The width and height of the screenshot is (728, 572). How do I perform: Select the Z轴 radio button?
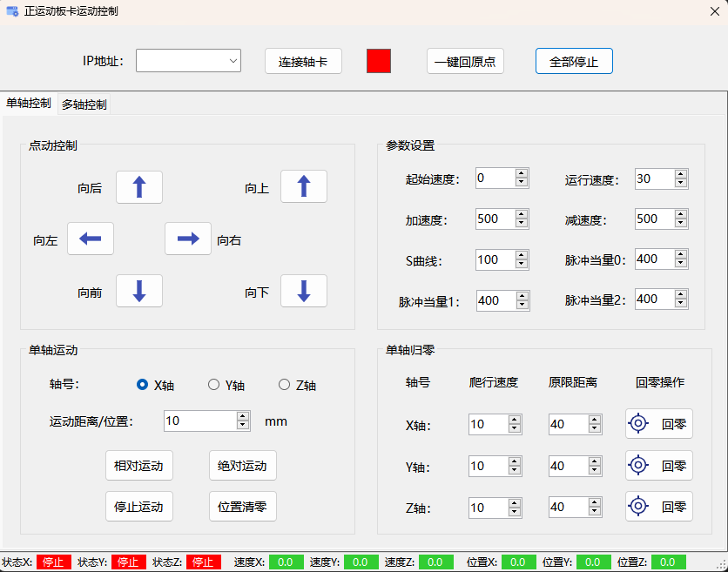click(x=284, y=385)
